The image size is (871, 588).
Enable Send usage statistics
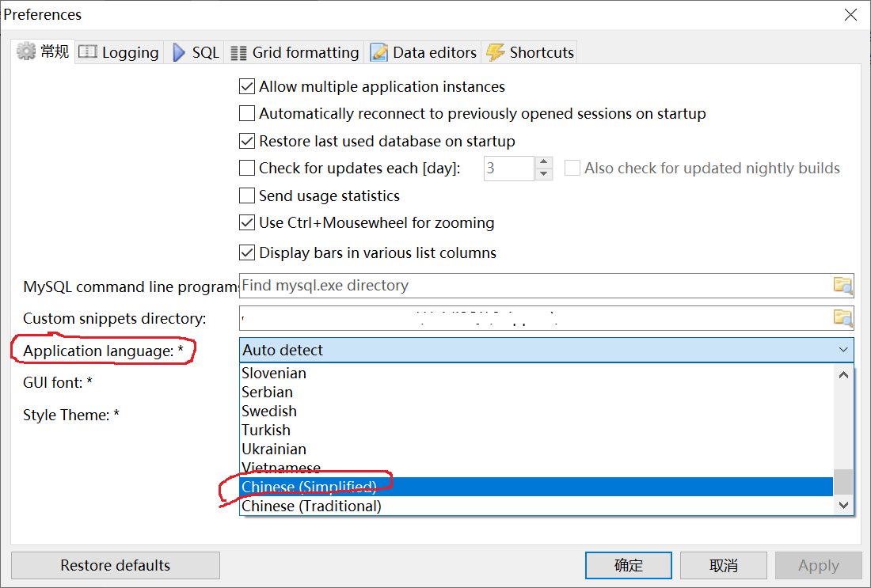pos(246,195)
